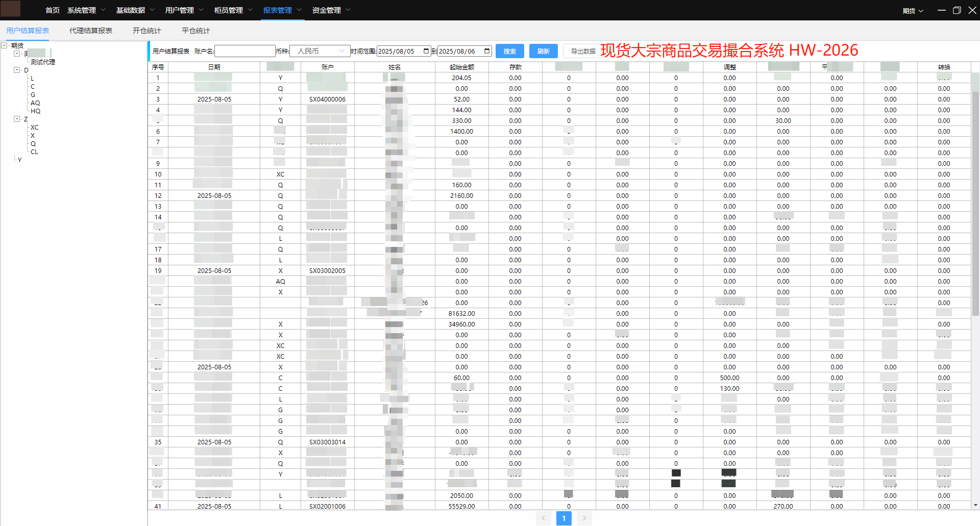
Task: Open the 系统管理 menu
Action: click(x=86, y=10)
